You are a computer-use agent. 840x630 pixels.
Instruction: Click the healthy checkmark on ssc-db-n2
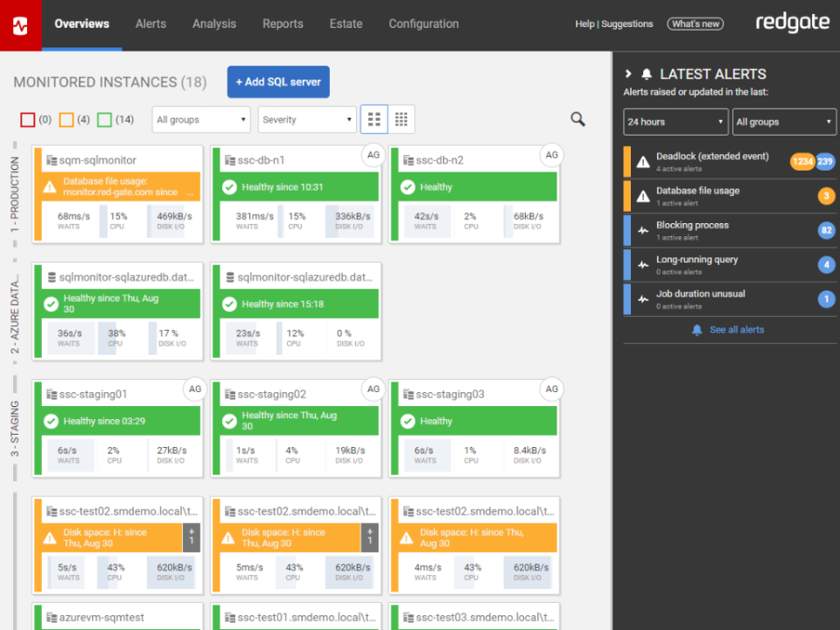(x=409, y=186)
